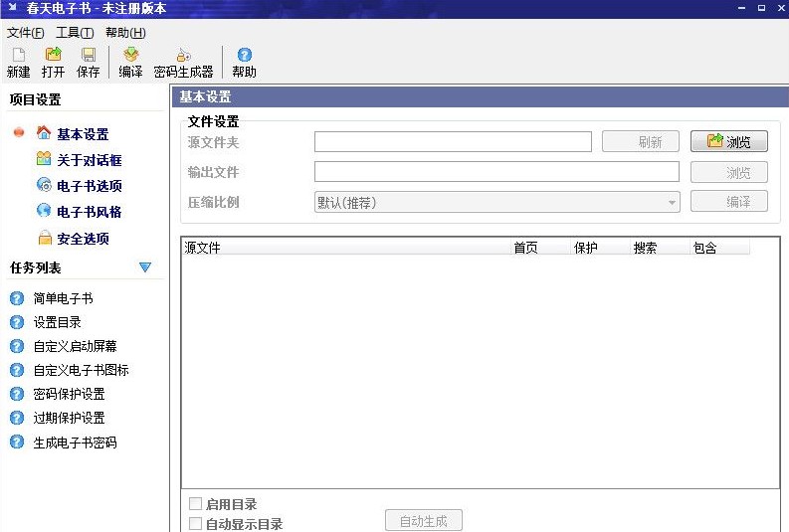Open the 压缩比例 compression ratio dropdown
The image size is (789, 532).
[497, 202]
